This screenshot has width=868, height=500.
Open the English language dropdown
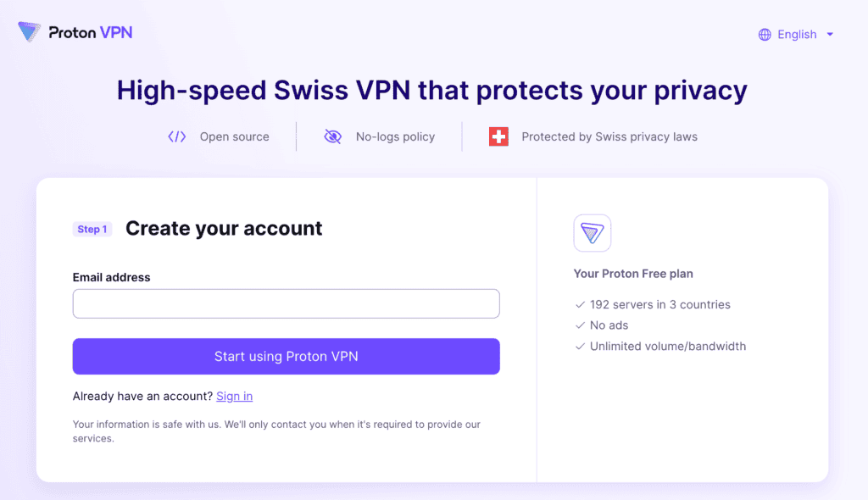[x=797, y=35]
